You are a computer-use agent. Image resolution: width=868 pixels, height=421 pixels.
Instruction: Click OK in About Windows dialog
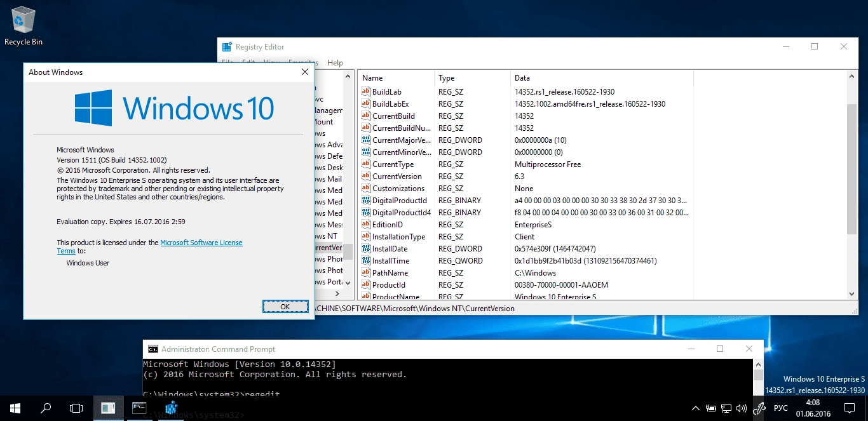pyautogui.click(x=285, y=306)
